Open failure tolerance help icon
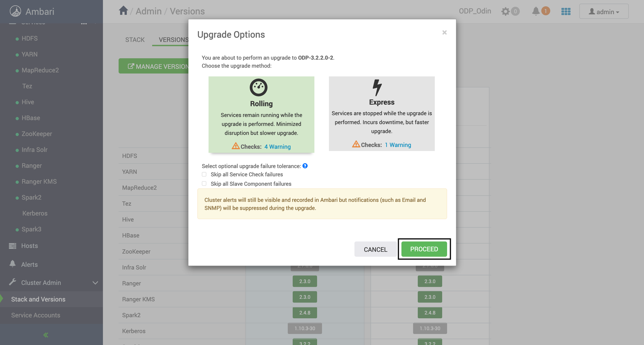 (305, 166)
